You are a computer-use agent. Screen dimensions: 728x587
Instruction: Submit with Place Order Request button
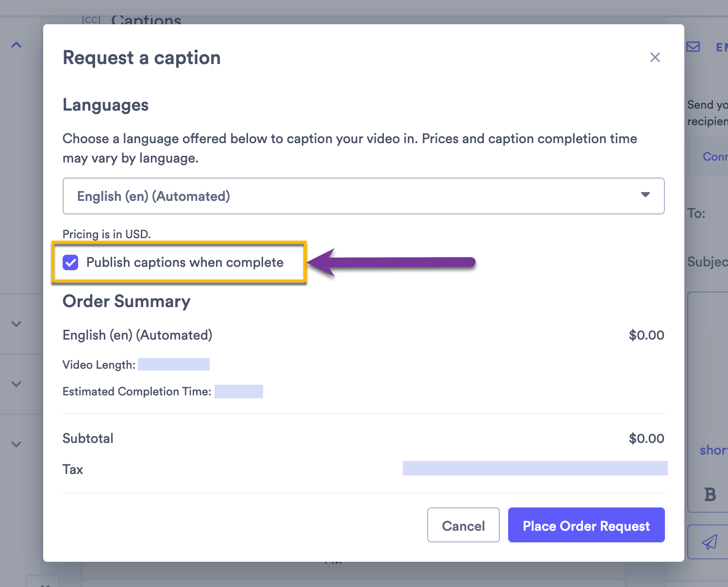pos(586,525)
